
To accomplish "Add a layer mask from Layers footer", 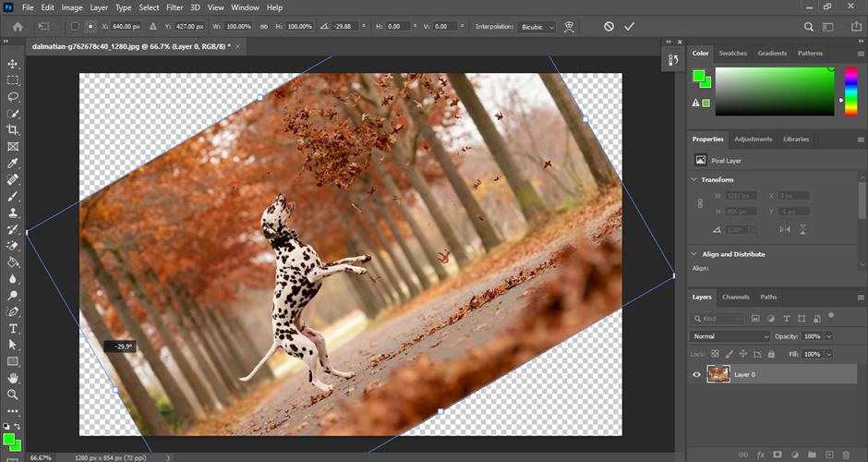I will pos(778,455).
